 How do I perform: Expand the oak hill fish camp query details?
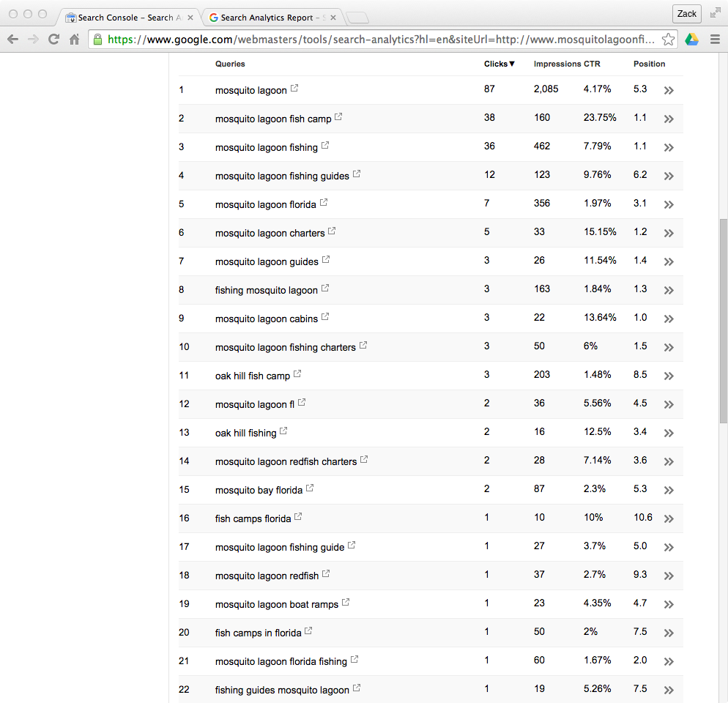click(x=668, y=375)
